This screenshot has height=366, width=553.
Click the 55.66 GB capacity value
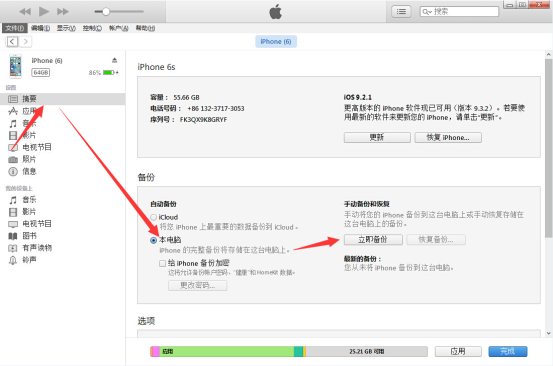click(x=186, y=97)
